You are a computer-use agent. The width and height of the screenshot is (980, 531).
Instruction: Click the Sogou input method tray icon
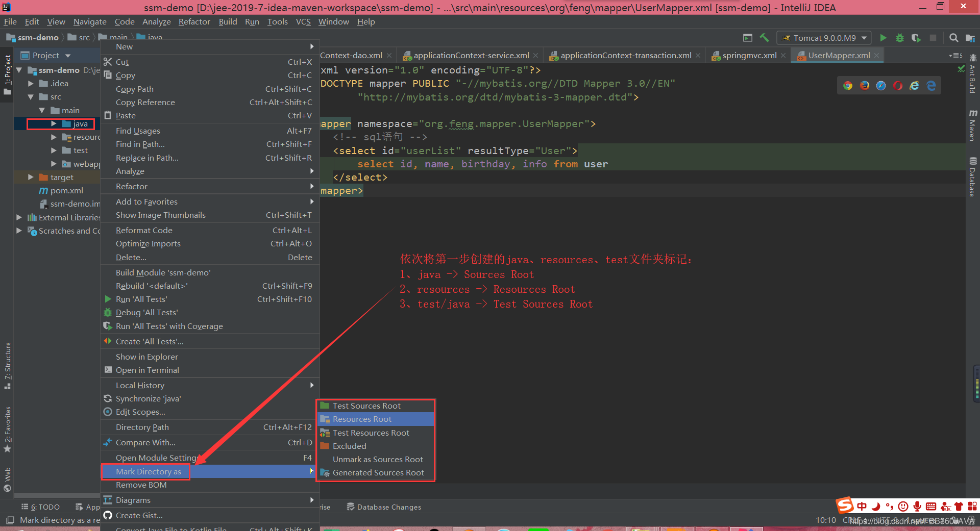point(845,505)
